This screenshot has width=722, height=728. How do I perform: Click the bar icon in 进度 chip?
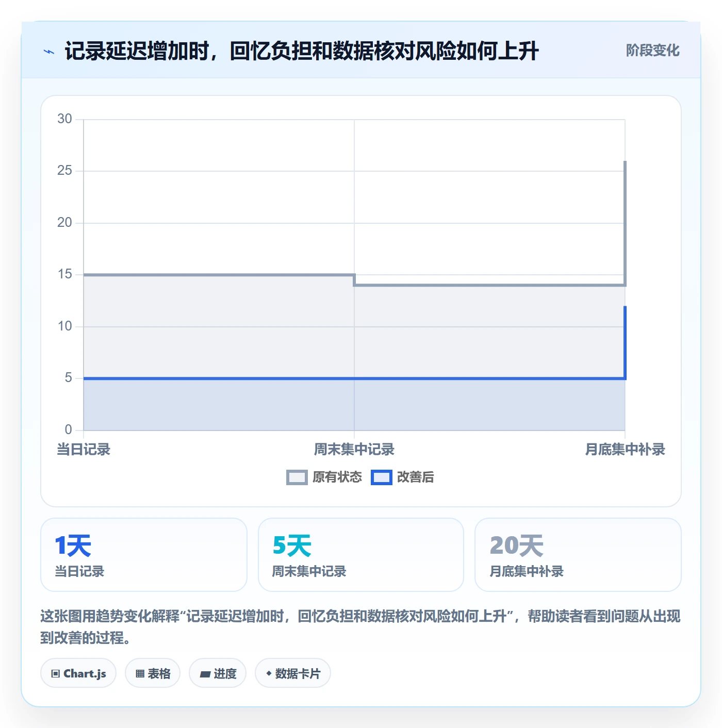[x=205, y=674]
